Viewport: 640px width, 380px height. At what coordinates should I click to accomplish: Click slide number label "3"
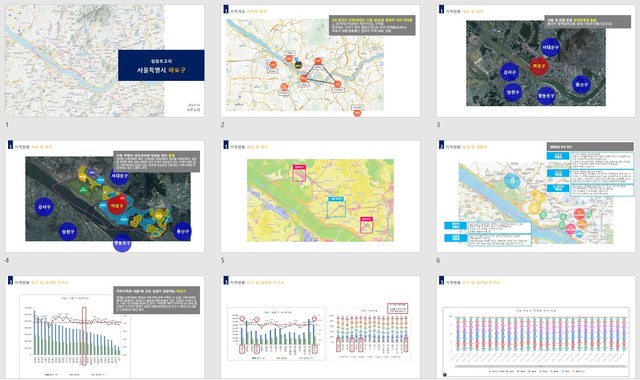click(438, 124)
